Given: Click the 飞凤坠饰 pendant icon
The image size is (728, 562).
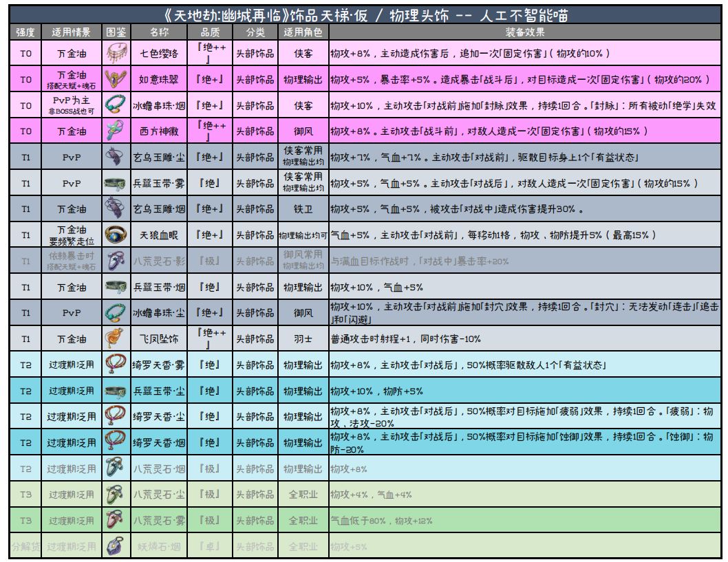Looking at the screenshot, I should [116, 338].
